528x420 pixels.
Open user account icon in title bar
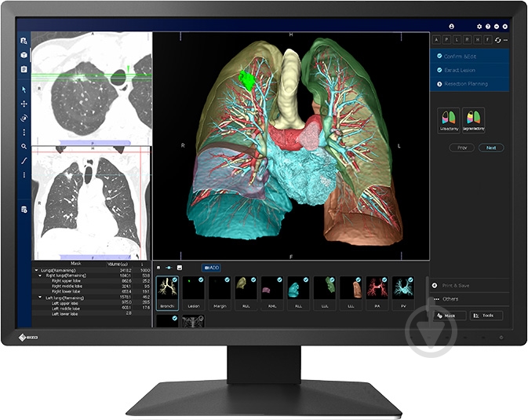click(452, 26)
